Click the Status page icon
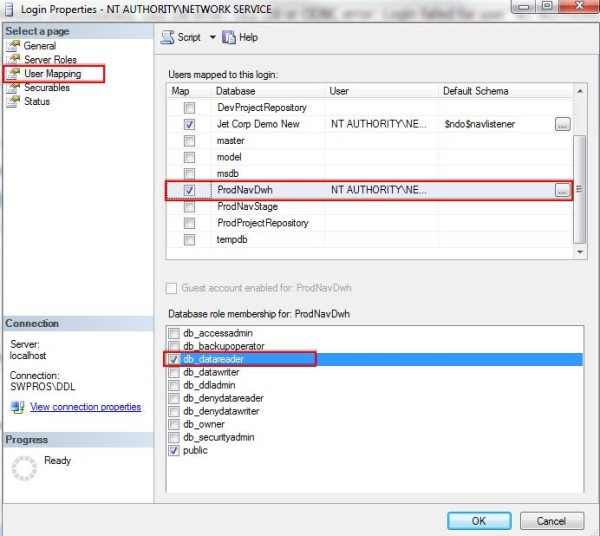The height and width of the screenshot is (536, 600). tap(13, 101)
